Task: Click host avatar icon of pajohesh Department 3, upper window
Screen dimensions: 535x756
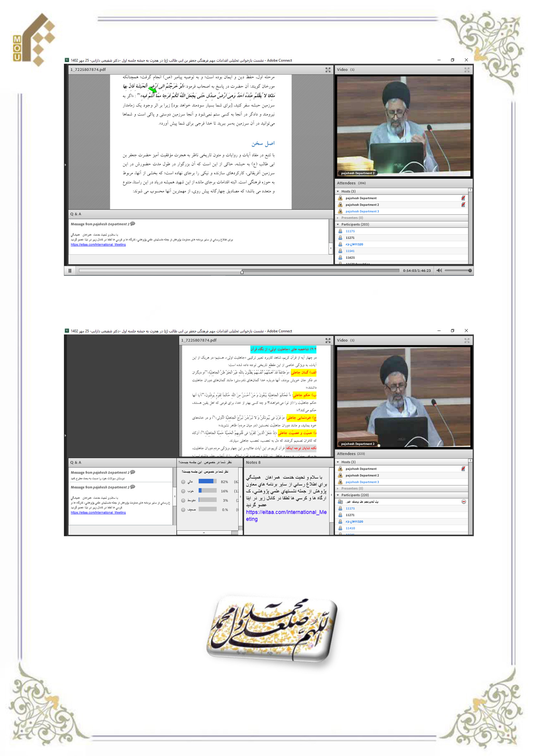Action: click(x=340, y=211)
